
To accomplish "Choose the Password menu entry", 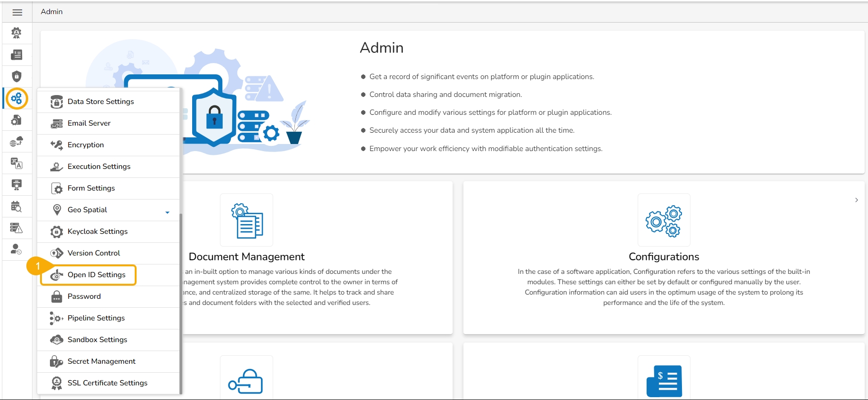I will coord(108,296).
